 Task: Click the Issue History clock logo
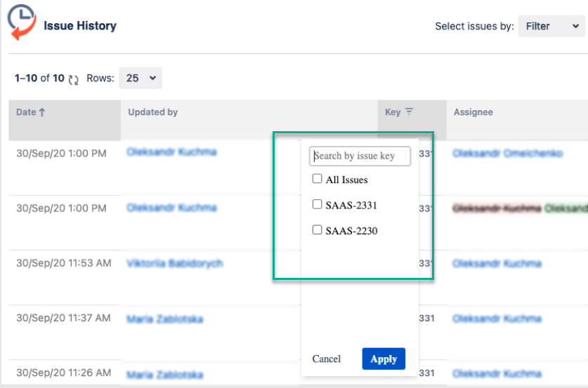(22, 22)
